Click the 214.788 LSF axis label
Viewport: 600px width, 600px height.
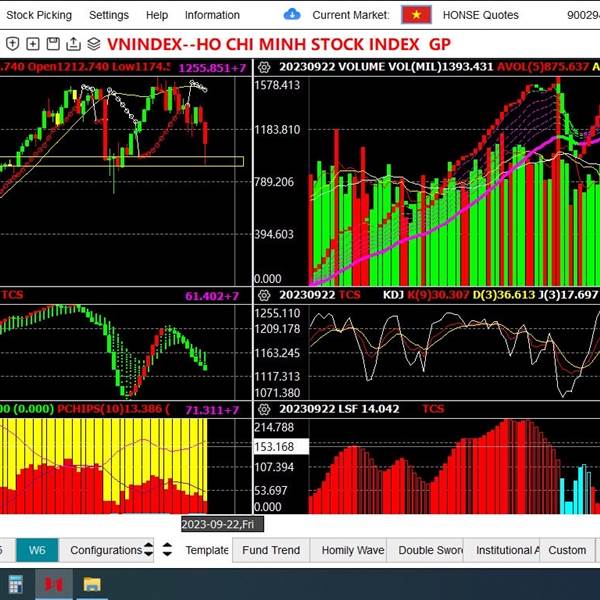[274, 427]
